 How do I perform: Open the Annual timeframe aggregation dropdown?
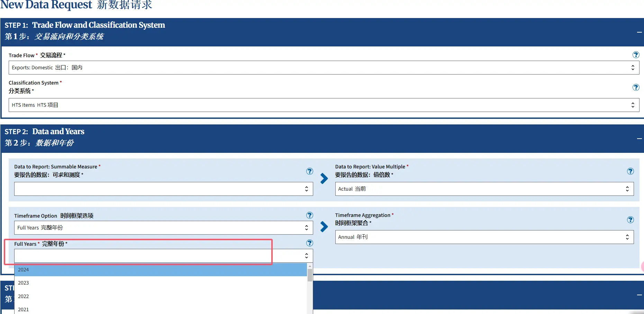[484, 237]
